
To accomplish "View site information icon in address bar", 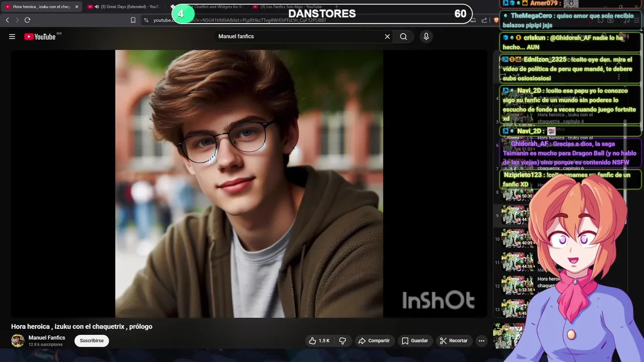I will (x=146, y=20).
